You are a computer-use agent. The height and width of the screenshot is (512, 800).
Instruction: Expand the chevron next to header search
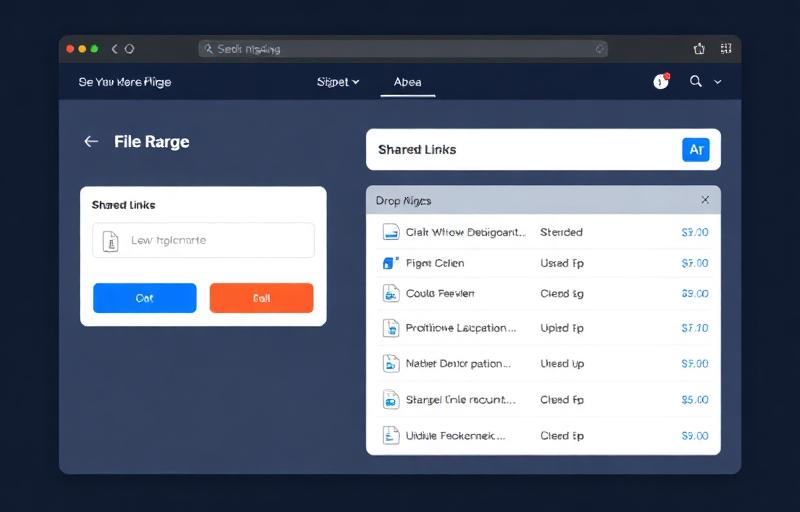click(x=717, y=82)
